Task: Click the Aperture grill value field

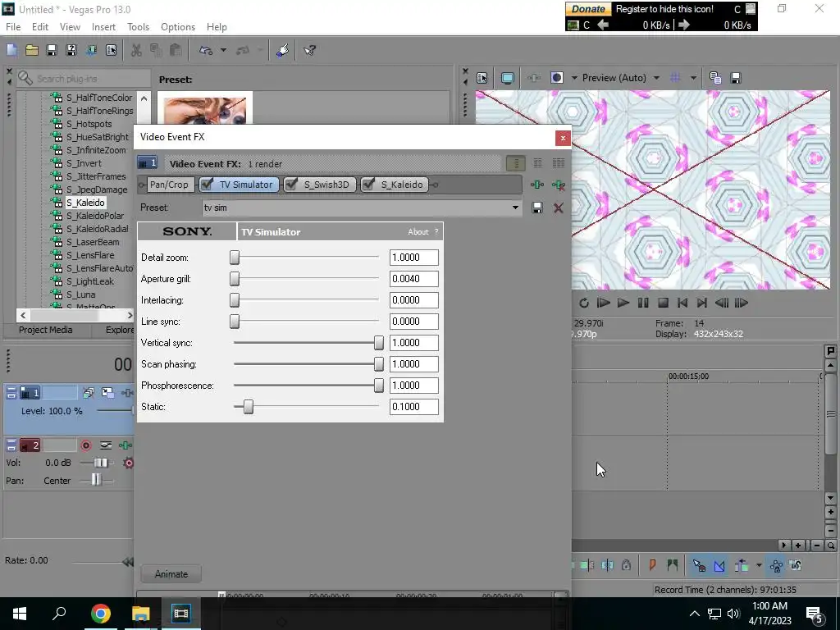Action: [413, 279]
